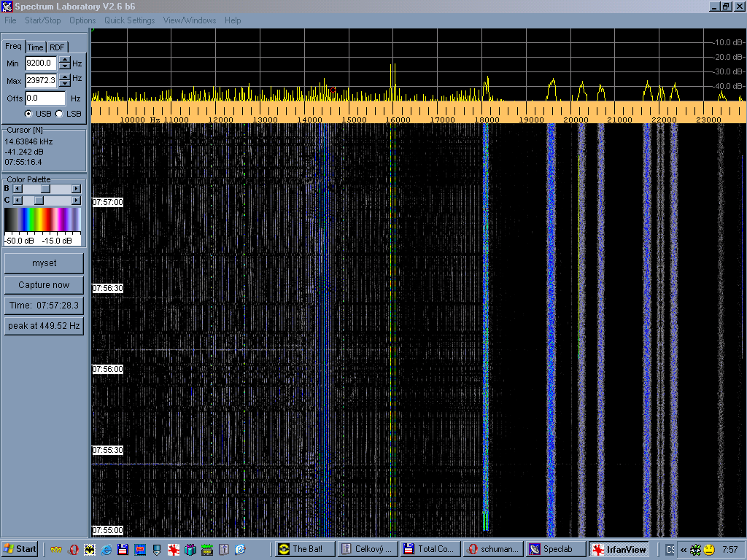The image size is (747, 560).
Task: Switch to the Speclab taskbar window
Action: [556, 549]
